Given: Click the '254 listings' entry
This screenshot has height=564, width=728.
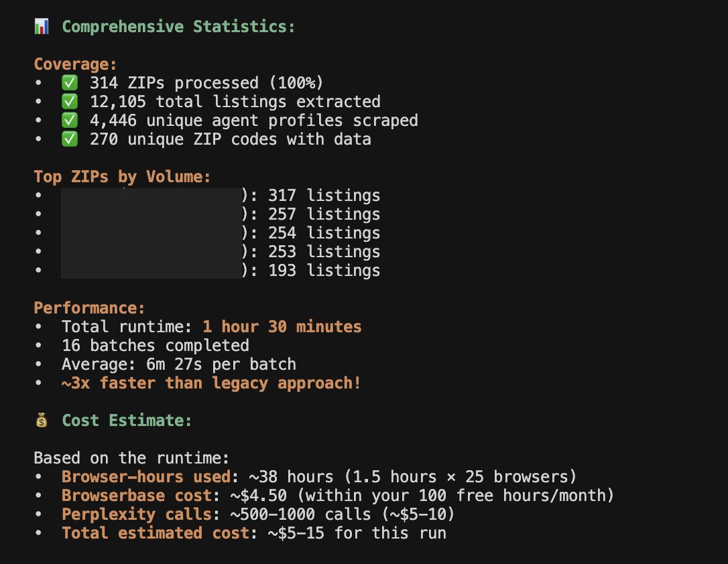Looking at the screenshot, I should click(x=324, y=233).
